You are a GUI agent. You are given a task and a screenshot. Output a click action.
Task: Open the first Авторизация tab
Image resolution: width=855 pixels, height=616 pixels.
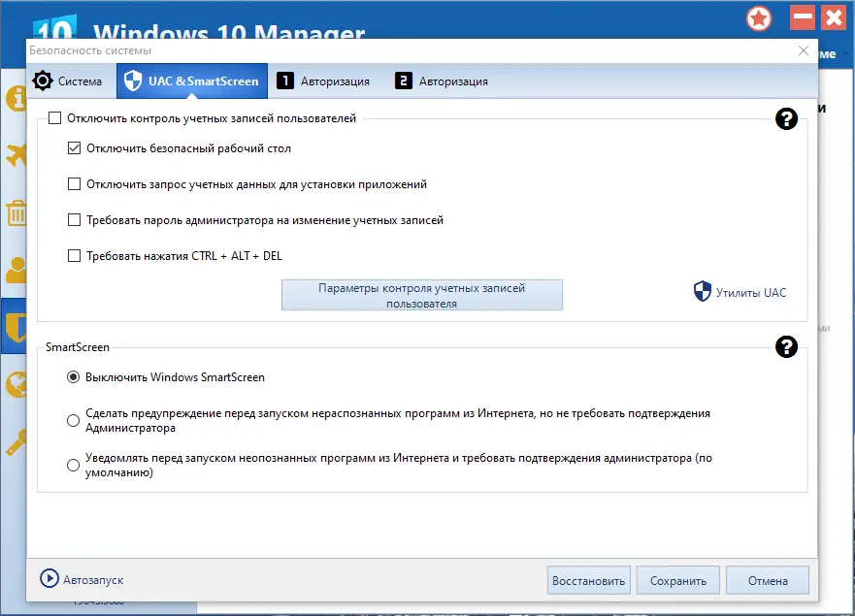323,81
